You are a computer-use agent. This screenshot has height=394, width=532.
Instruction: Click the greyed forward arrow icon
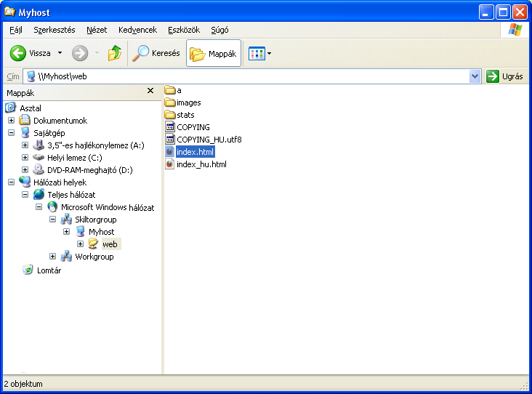[x=80, y=53]
